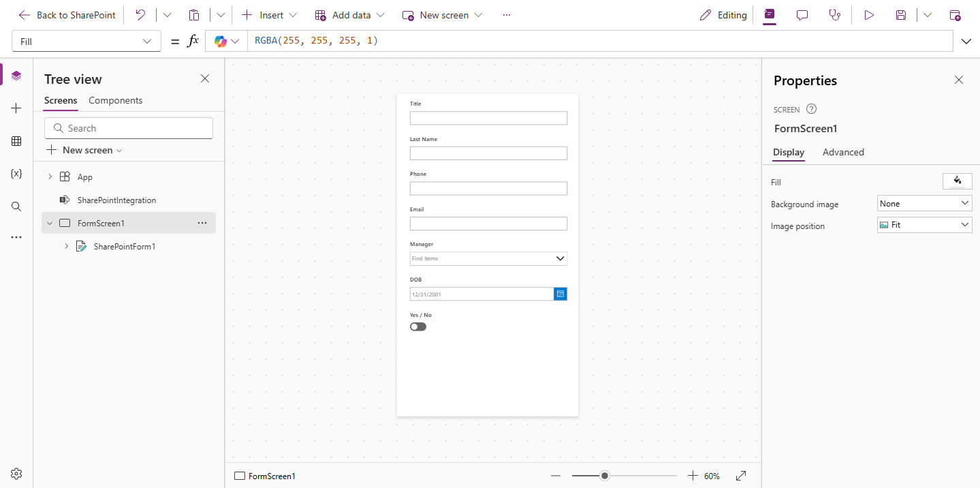The image size is (980, 488).
Task: Click the zoom slider handle
Action: pos(605,476)
